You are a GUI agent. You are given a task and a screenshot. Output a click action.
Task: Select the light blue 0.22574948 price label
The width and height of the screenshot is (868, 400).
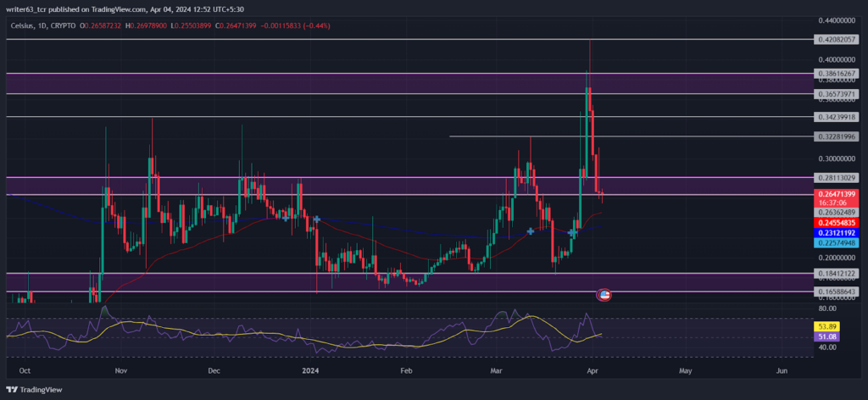tap(836, 243)
